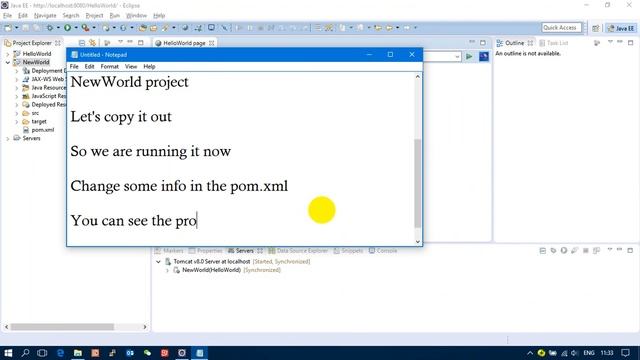
Task: Expand the JAX-WS Web Services node
Action: pos(16,80)
